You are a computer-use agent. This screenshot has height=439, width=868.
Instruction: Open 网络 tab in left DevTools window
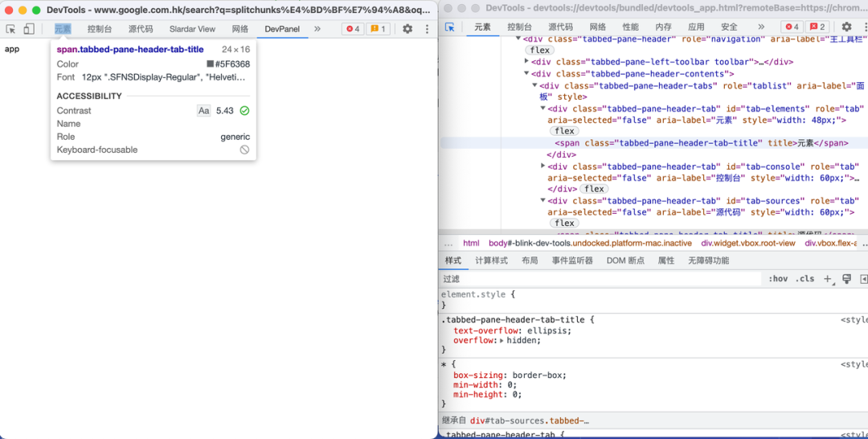point(240,29)
